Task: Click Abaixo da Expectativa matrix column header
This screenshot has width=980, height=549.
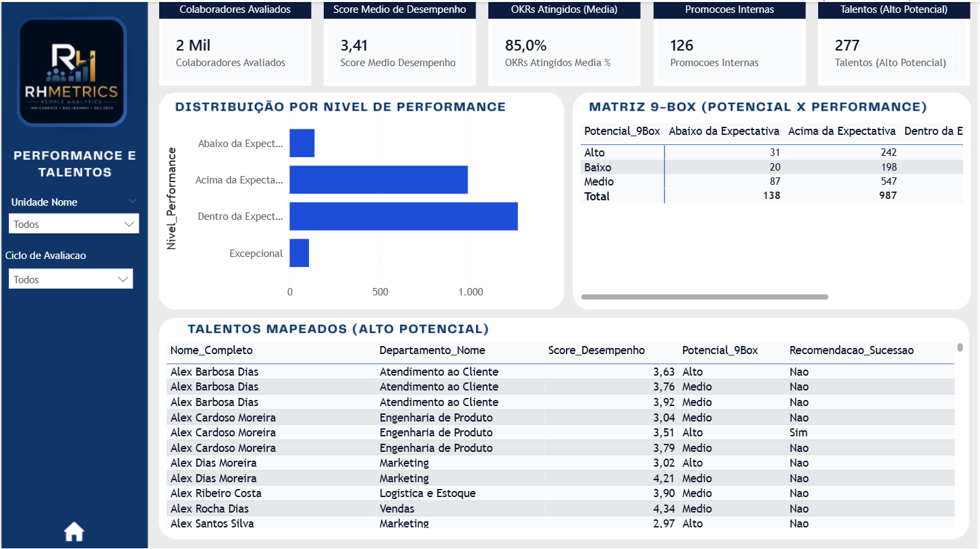Action: [x=724, y=131]
